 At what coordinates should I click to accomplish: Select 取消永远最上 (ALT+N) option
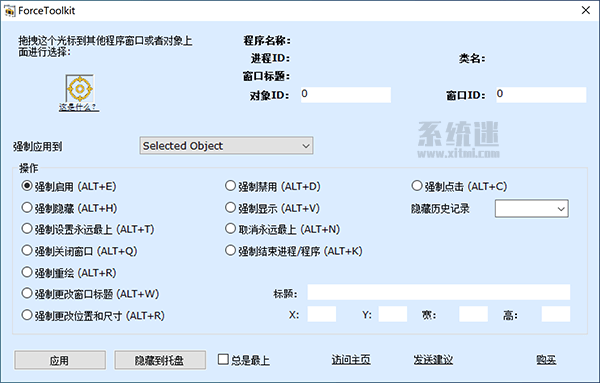283,229
